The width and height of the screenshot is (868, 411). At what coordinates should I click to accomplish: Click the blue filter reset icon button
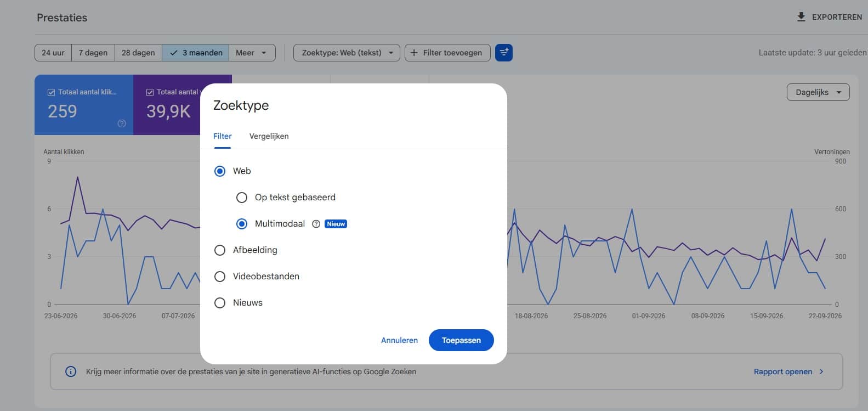[504, 53]
